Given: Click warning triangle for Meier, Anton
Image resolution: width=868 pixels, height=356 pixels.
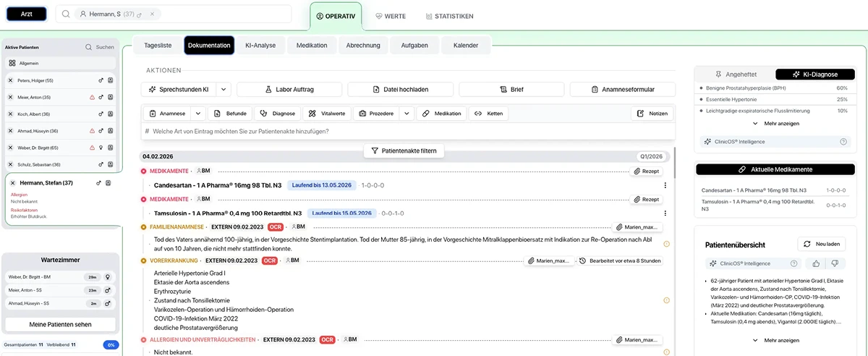Looking at the screenshot, I should click(92, 97).
